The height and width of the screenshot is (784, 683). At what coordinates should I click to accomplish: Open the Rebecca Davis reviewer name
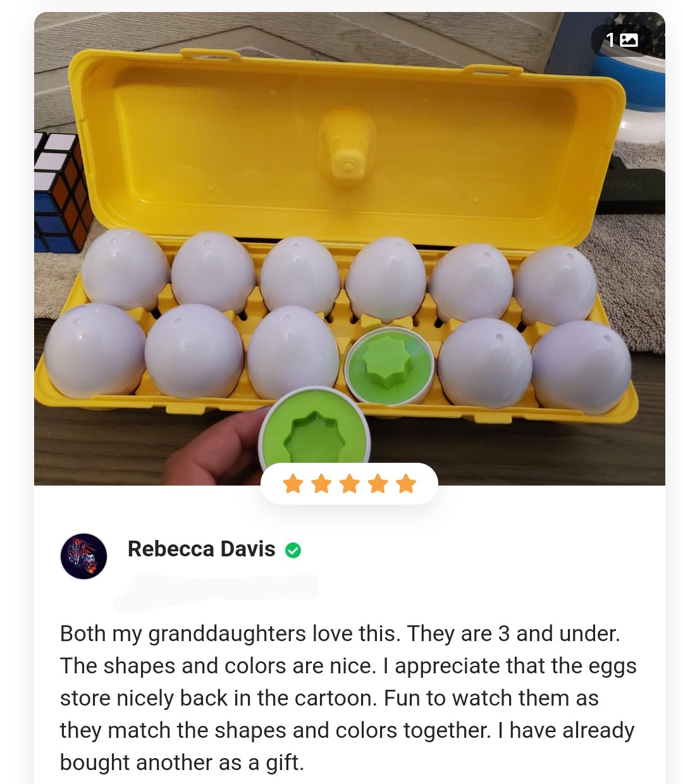point(202,549)
